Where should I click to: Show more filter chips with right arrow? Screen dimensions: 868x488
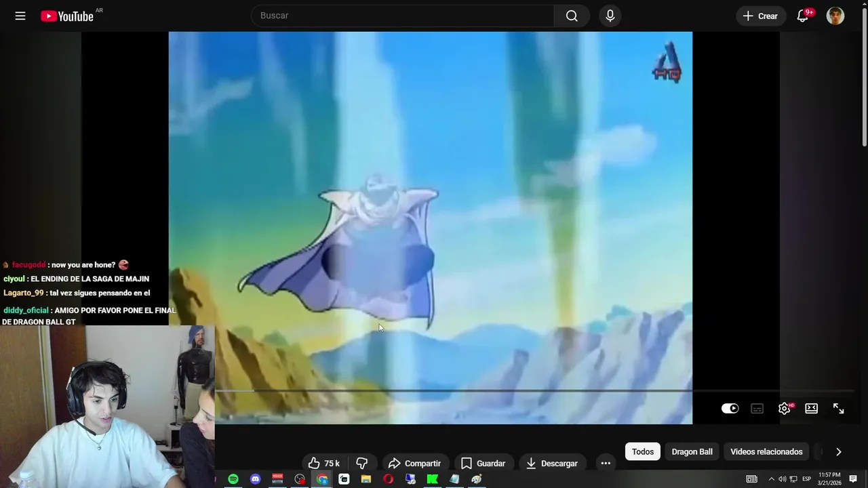click(x=838, y=451)
